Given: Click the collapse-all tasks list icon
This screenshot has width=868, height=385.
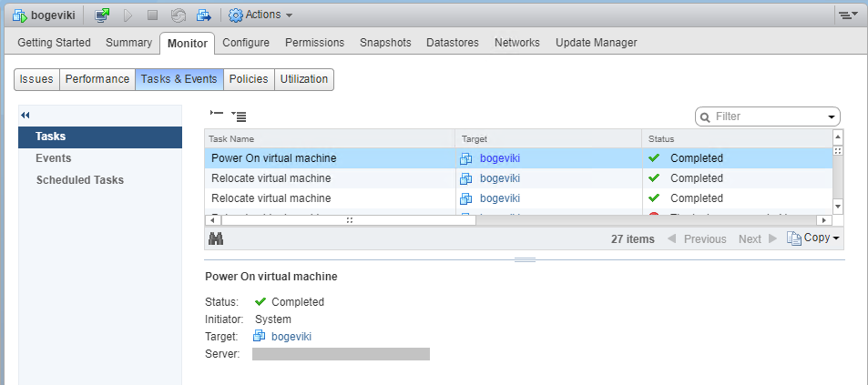Looking at the screenshot, I should [216, 115].
